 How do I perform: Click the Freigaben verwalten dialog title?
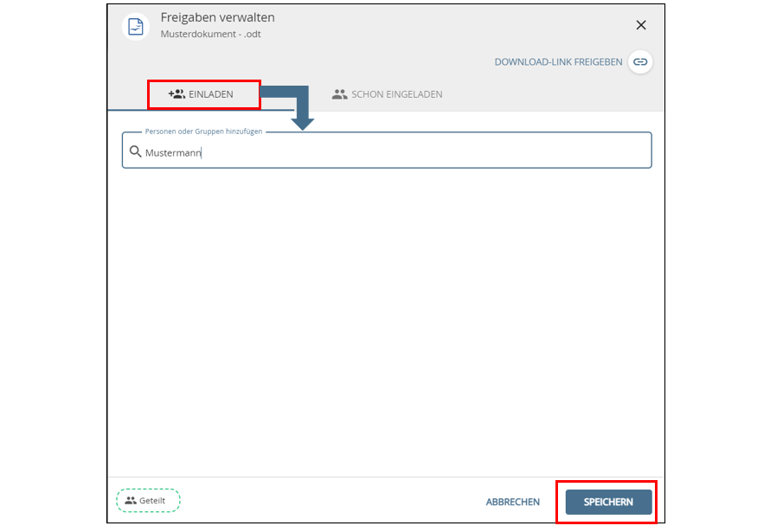[217, 17]
